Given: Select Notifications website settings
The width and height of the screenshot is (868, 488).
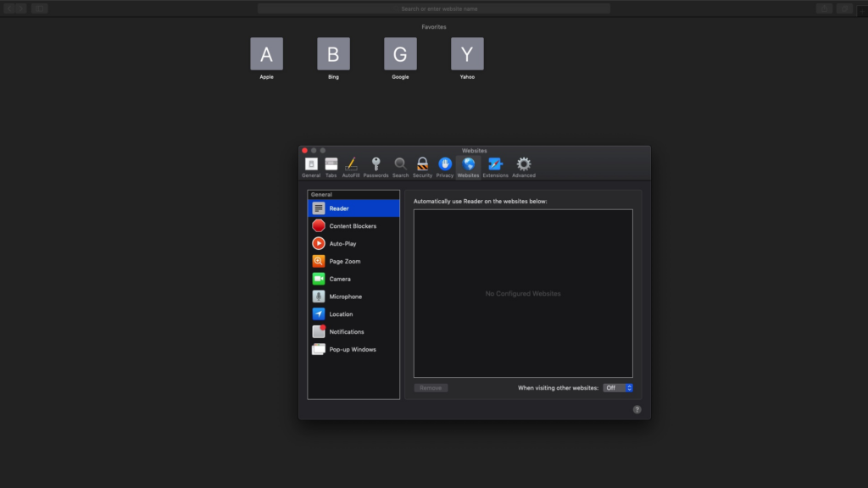Looking at the screenshot, I should 353,330.
